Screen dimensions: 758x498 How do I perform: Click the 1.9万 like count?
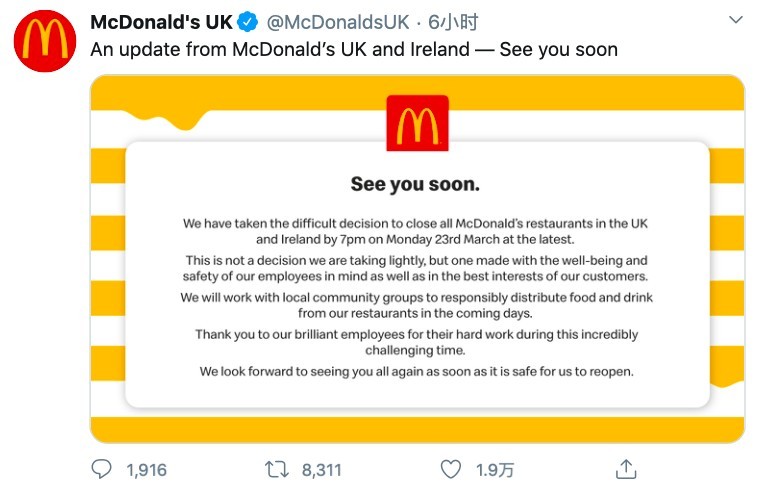point(492,469)
